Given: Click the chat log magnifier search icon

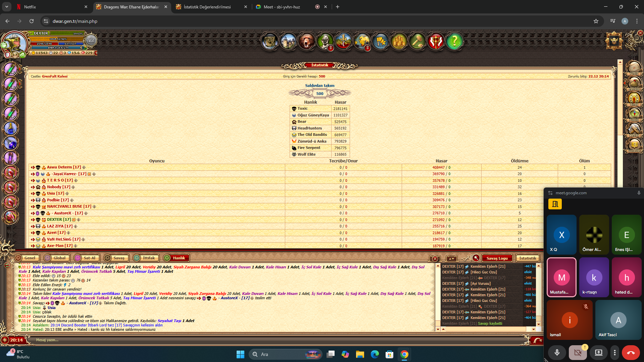Looking at the screenshot, I should [476, 258].
